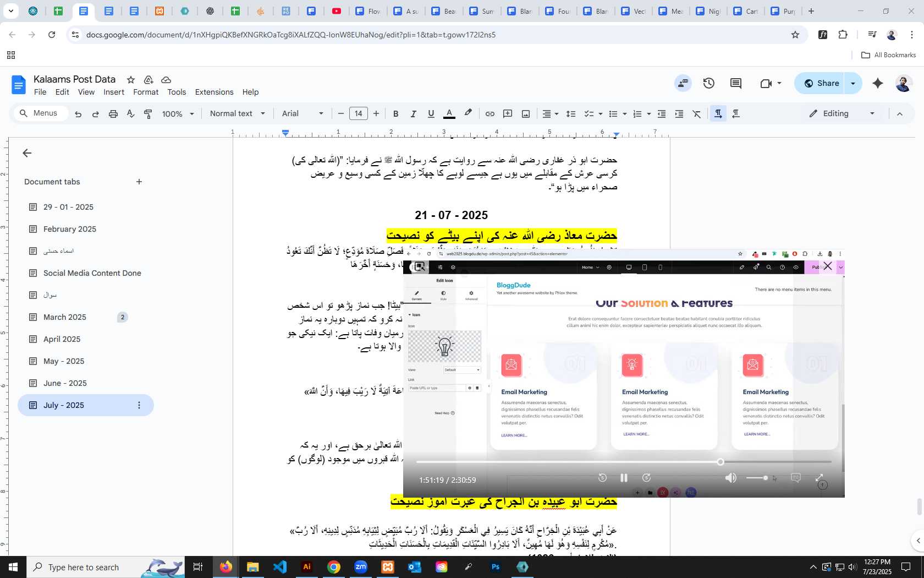Open the Normal text style dropdown
Viewport: 924px width, 578px height.
[x=238, y=114]
